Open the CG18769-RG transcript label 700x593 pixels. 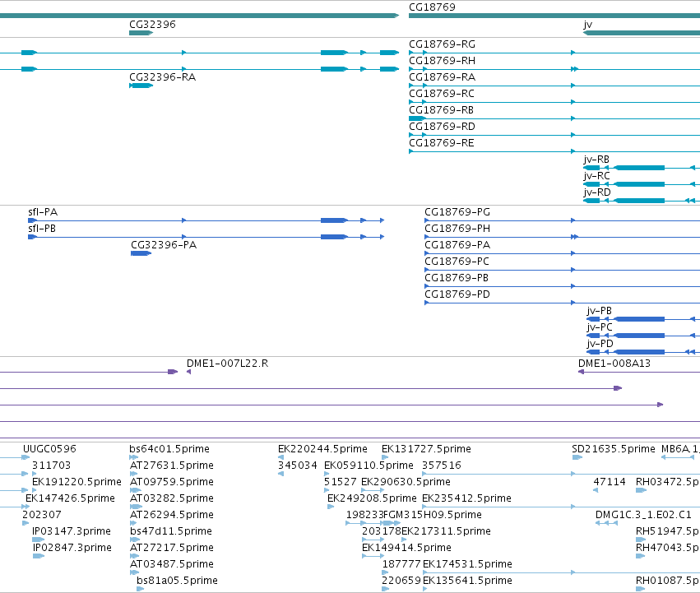[442, 44]
